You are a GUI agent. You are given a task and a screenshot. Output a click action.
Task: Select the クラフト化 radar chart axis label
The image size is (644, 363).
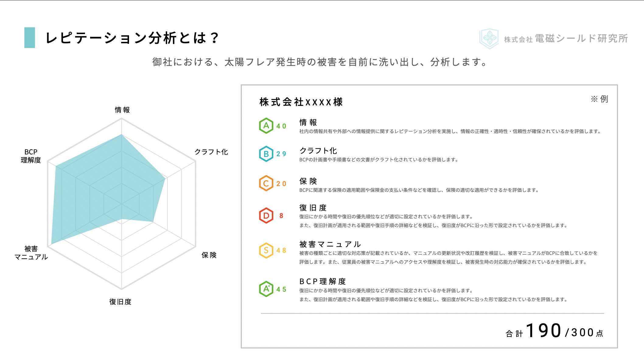[211, 152]
